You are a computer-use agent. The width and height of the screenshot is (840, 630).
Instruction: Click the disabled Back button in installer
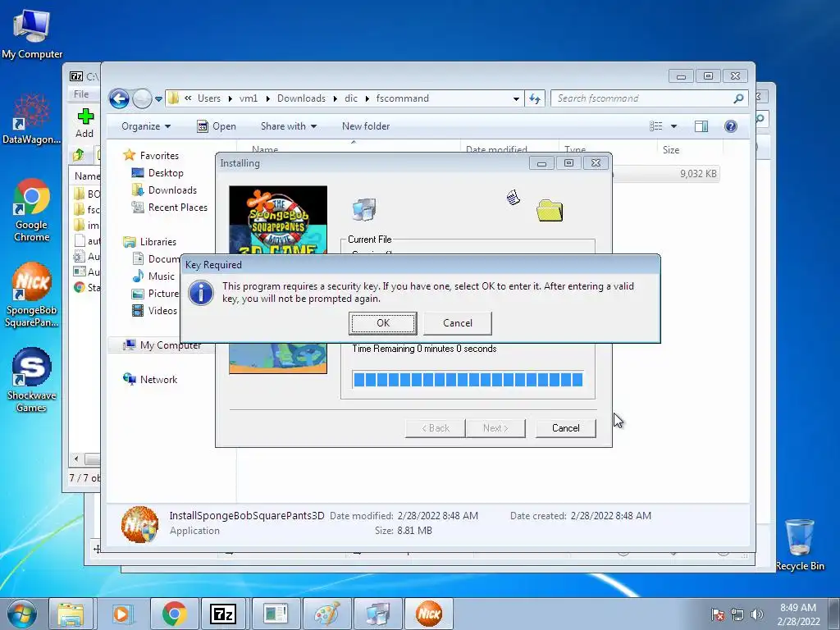[x=435, y=428]
